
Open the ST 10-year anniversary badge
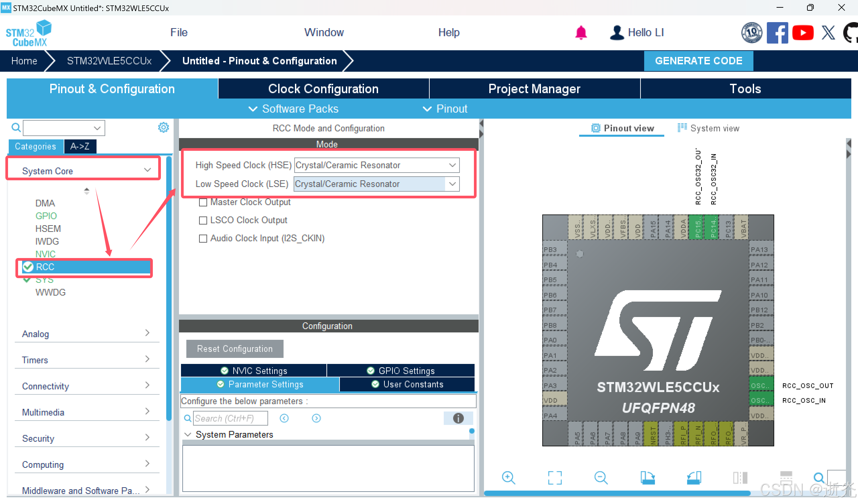[x=751, y=33]
